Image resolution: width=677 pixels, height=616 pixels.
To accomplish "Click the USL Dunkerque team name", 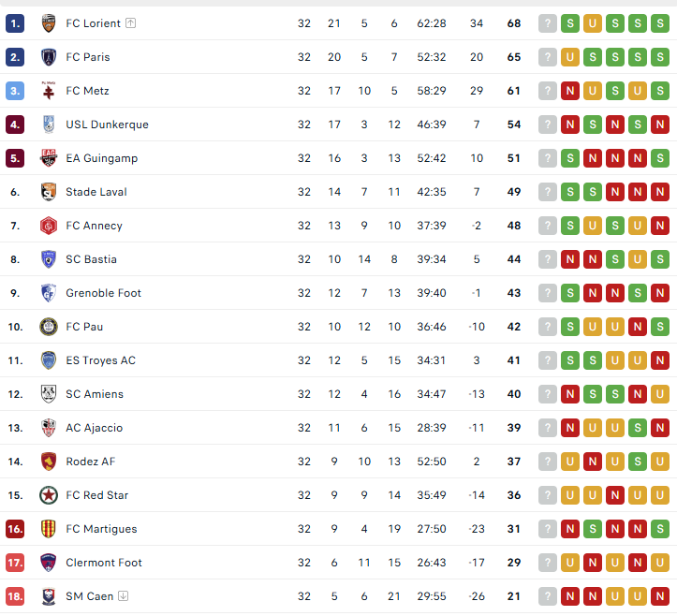I will (107, 125).
